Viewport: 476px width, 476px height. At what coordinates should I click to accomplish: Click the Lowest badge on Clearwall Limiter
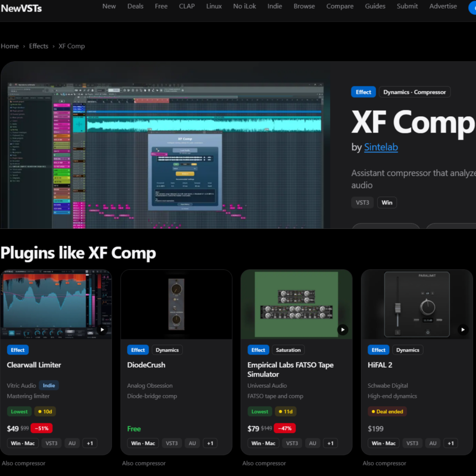tap(19, 412)
